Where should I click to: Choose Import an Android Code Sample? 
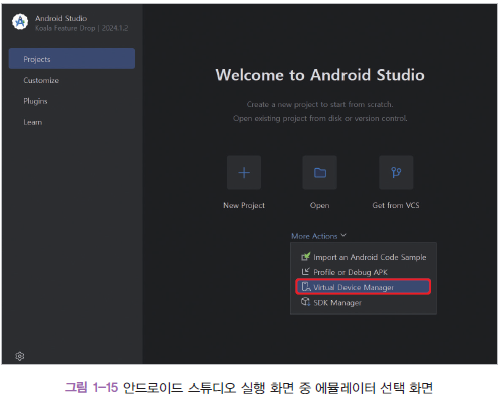coord(363,257)
